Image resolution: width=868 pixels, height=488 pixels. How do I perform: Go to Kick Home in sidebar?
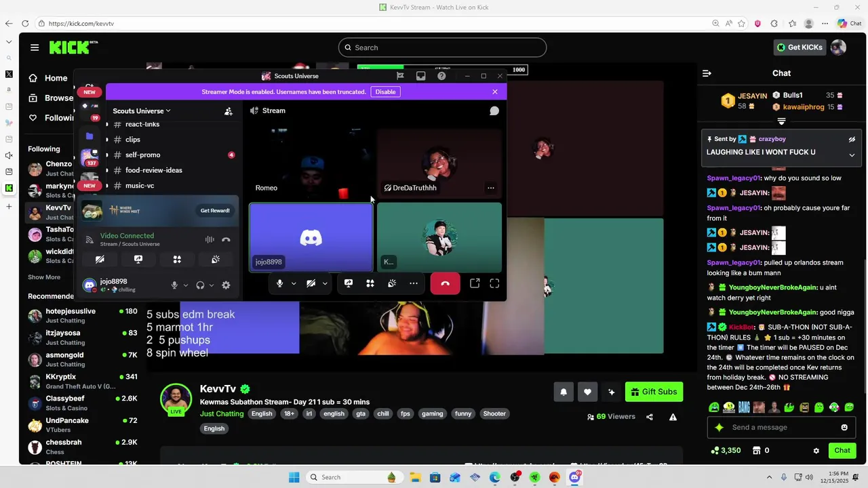click(x=47, y=78)
